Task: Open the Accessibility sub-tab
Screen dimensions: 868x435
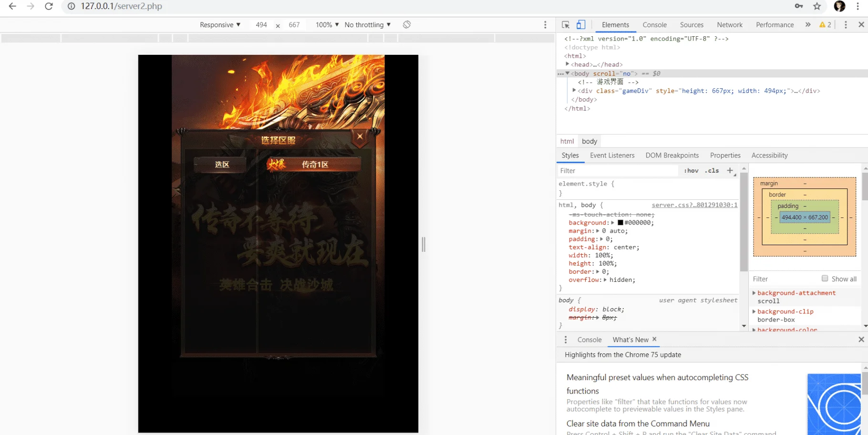Action: click(x=769, y=155)
